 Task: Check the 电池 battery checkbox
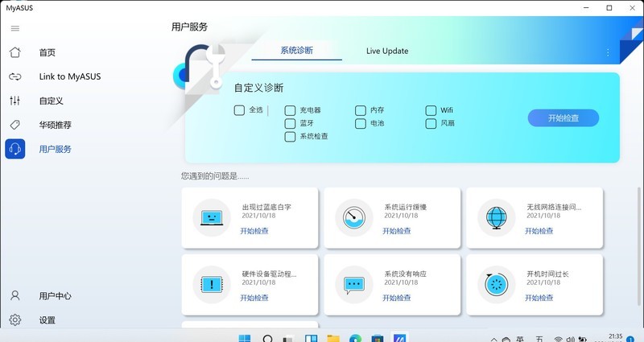click(360, 124)
